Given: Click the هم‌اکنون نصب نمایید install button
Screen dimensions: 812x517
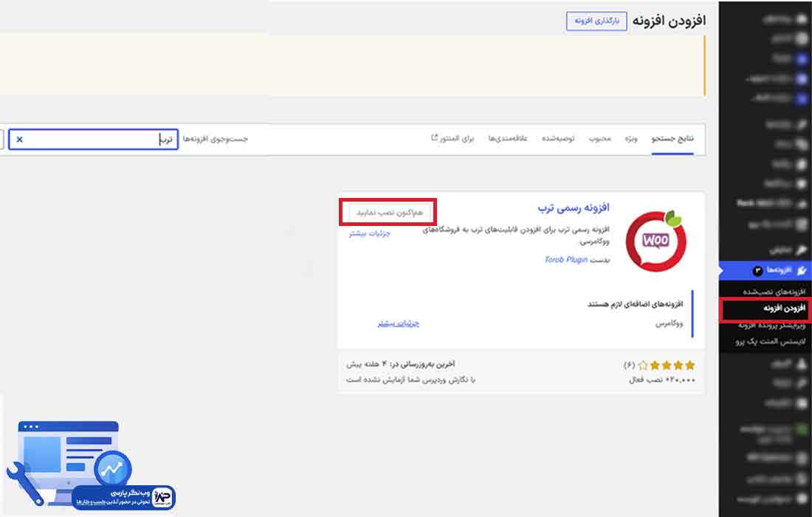Looking at the screenshot, I should click(389, 213).
